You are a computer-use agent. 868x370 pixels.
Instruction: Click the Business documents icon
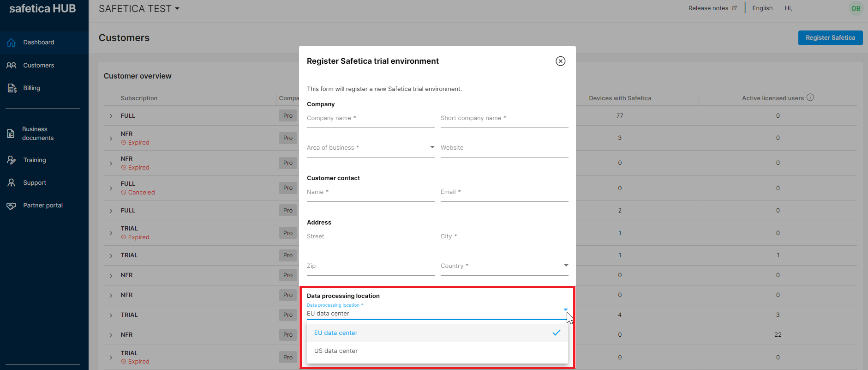pos(11,134)
